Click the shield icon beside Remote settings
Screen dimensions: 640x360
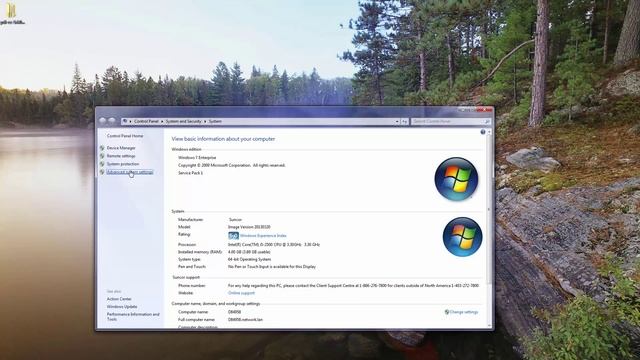coord(102,156)
